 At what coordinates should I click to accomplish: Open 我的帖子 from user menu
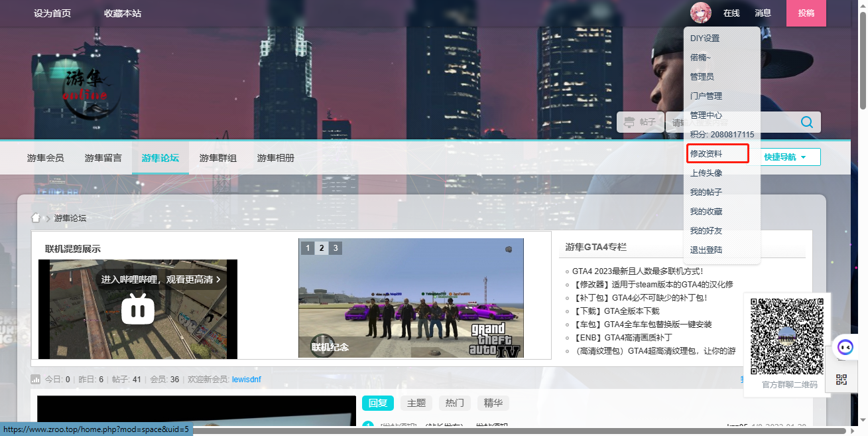pos(706,192)
